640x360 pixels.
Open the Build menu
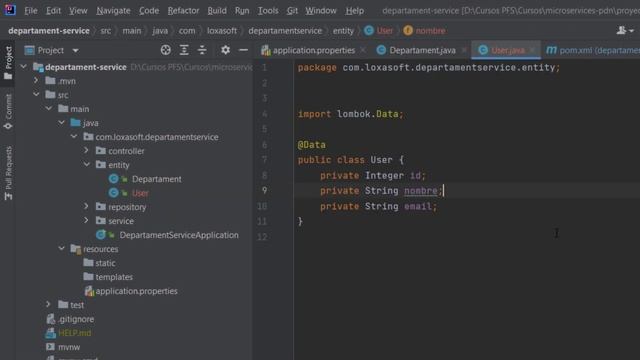217,11
